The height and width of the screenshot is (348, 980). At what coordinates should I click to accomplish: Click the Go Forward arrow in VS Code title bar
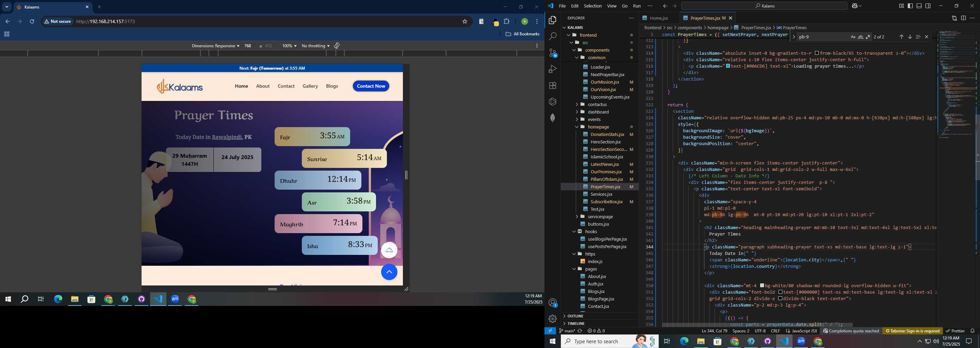[x=674, y=6]
